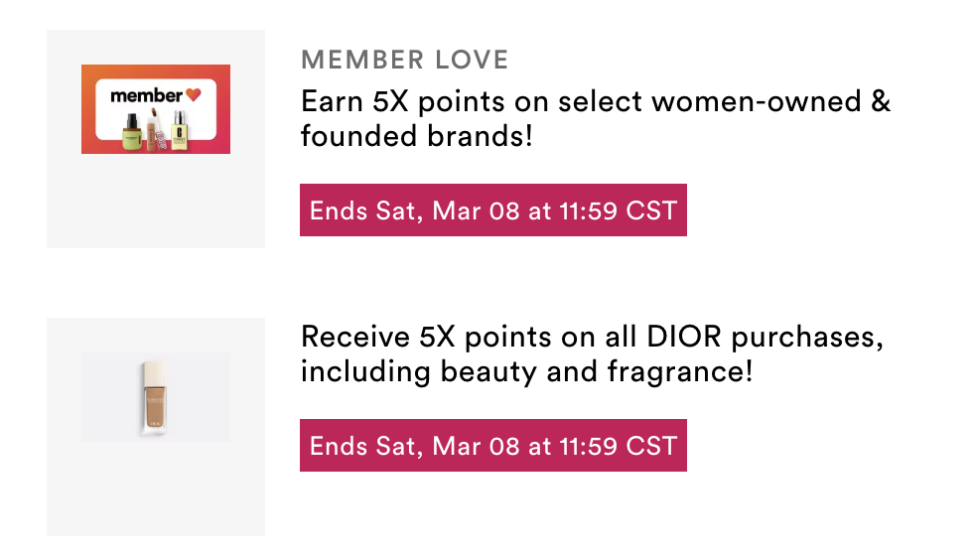The width and height of the screenshot is (975, 560).
Task: Open the Member Love promo banner image
Action: (156, 109)
